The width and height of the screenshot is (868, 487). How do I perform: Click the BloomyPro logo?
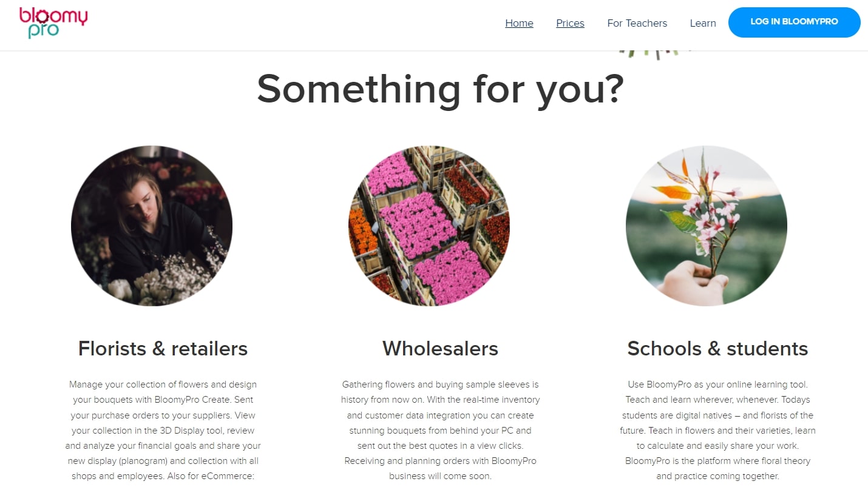[x=53, y=23]
